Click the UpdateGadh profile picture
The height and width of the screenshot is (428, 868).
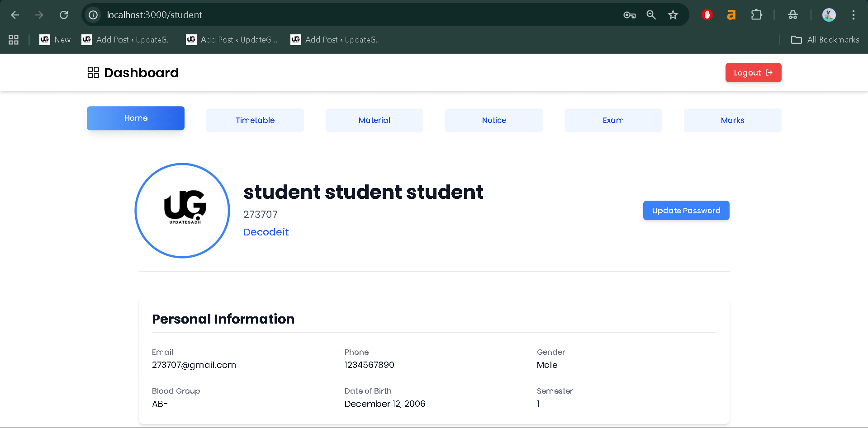pyautogui.click(x=182, y=211)
